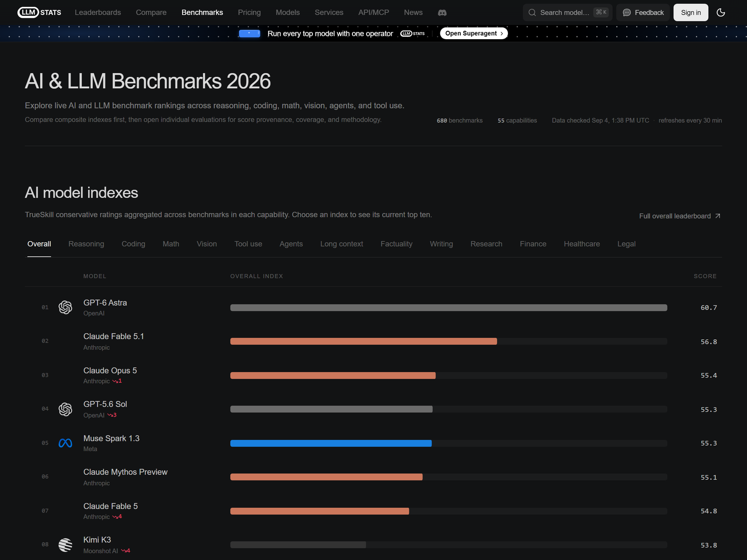Open the Claude Fable 5.1 model link
747x560 pixels.
pyautogui.click(x=114, y=336)
